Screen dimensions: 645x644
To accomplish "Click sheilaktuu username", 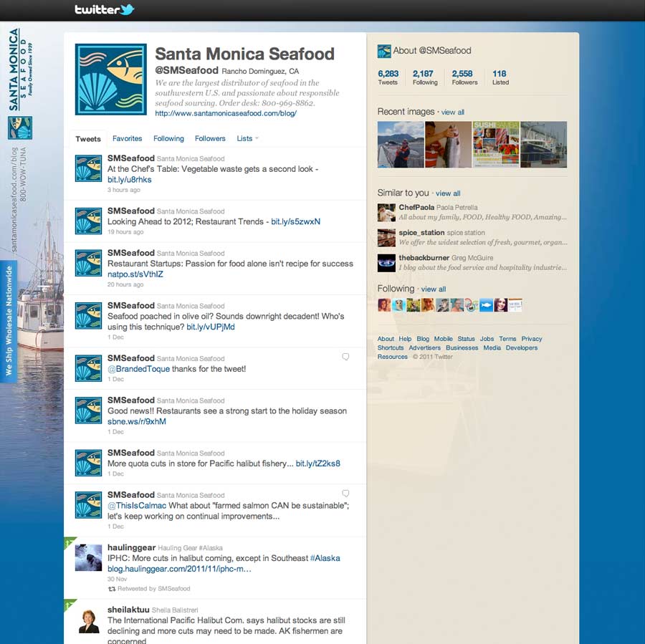I will (128, 610).
